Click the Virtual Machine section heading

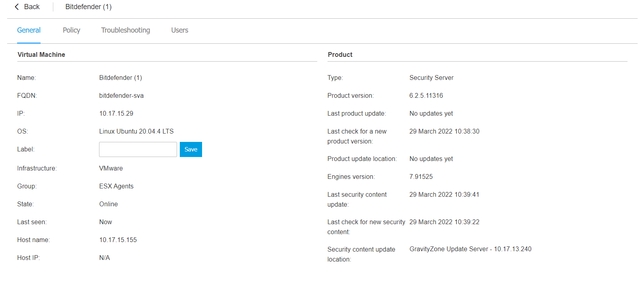(41, 55)
